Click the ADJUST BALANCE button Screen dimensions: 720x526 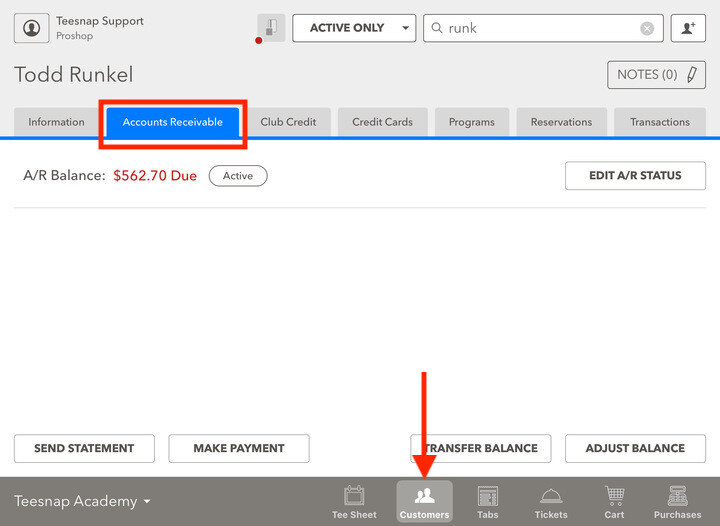pos(635,448)
